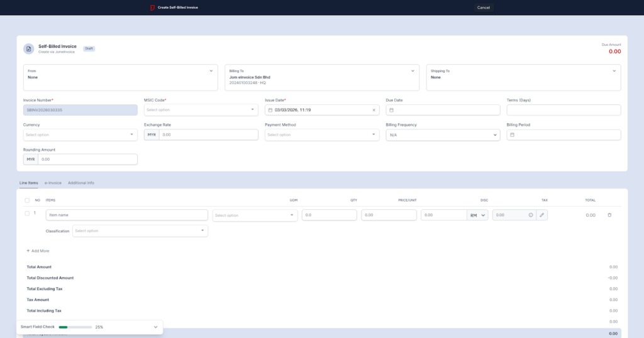This screenshot has height=338, width=644.
Task: Click the JomeInvoice logo in top bar
Action: click(x=152, y=8)
